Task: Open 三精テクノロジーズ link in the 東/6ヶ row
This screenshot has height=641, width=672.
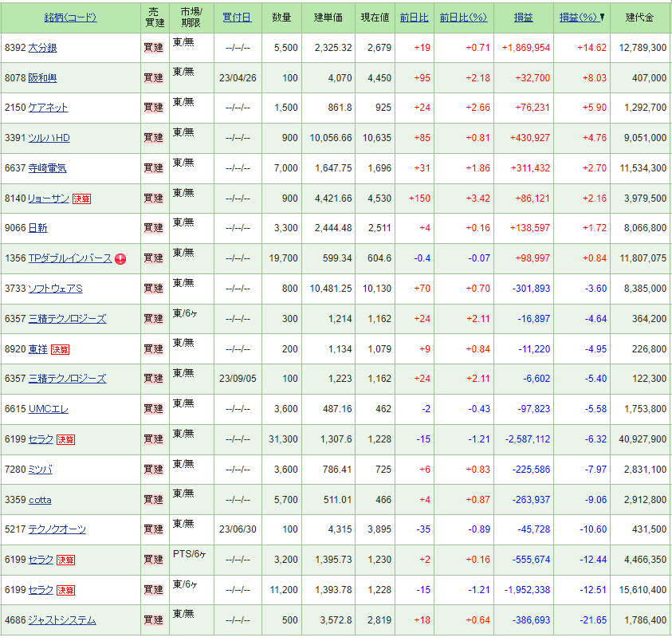Action: pyautogui.click(x=67, y=319)
